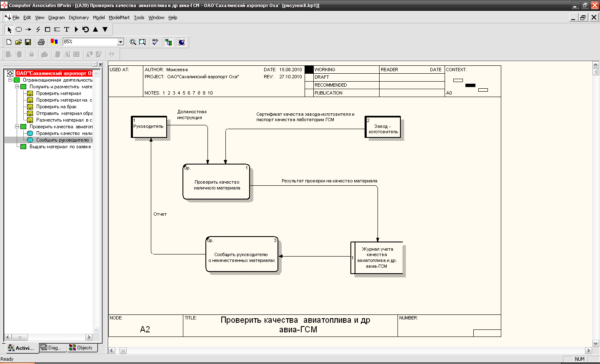The width and height of the screenshot is (600, 364).
Task: Toggle the ModelMart globe button
Action: (181, 42)
